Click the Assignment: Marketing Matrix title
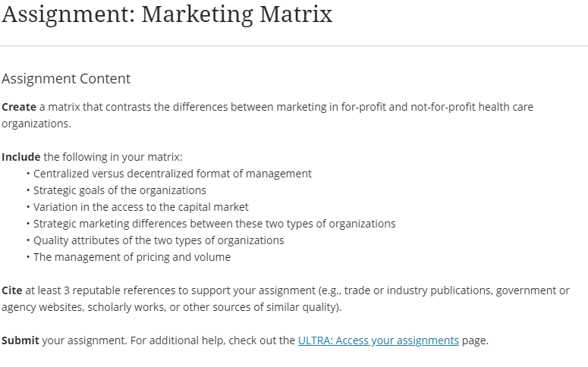Image resolution: width=588 pixels, height=367 pixels. click(167, 14)
